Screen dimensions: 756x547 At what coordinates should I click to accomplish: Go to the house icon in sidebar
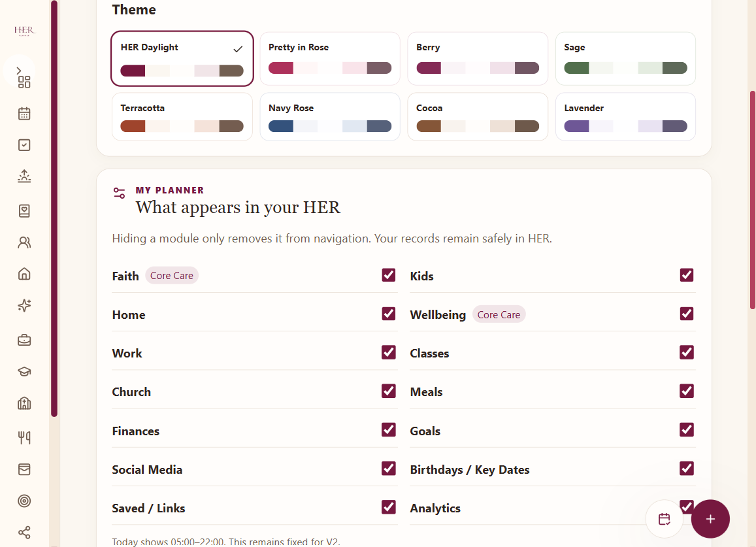click(24, 274)
